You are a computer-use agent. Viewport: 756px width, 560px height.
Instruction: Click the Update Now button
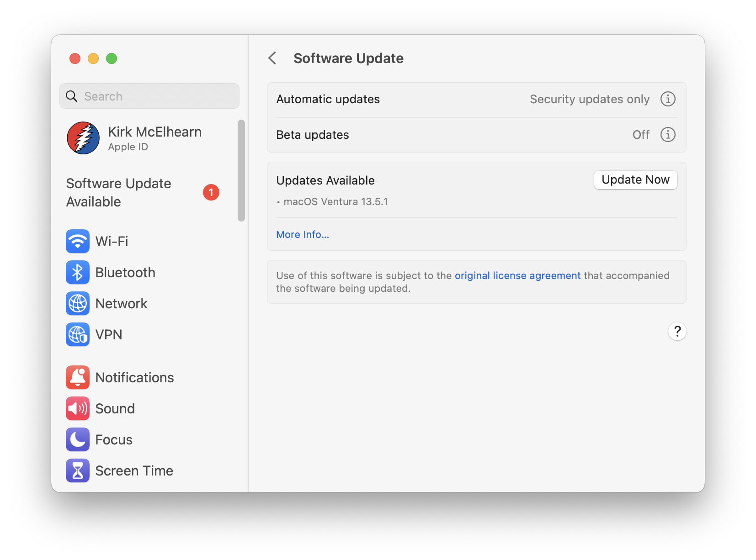[x=635, y=180]
